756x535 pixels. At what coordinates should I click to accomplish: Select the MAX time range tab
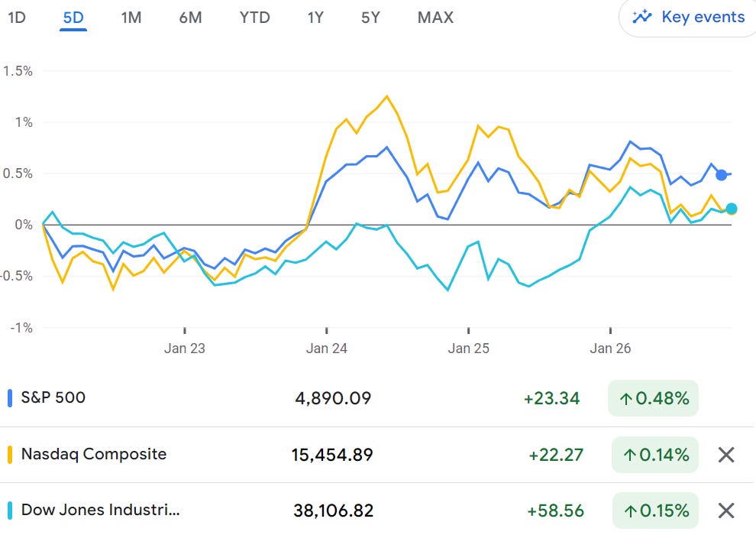click(435, 18)
